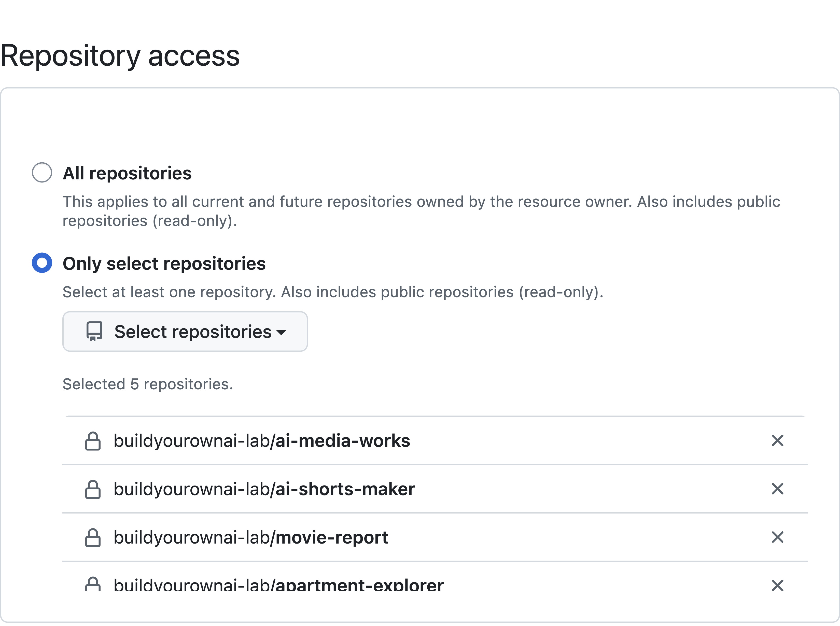The width and height of the screenshot is (840, 626).
Task: Click 'Select at least one repository' description
Action: coord(333,292)
